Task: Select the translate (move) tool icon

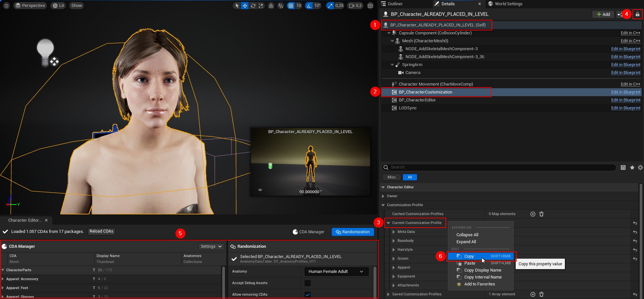Action: [245, 6]
